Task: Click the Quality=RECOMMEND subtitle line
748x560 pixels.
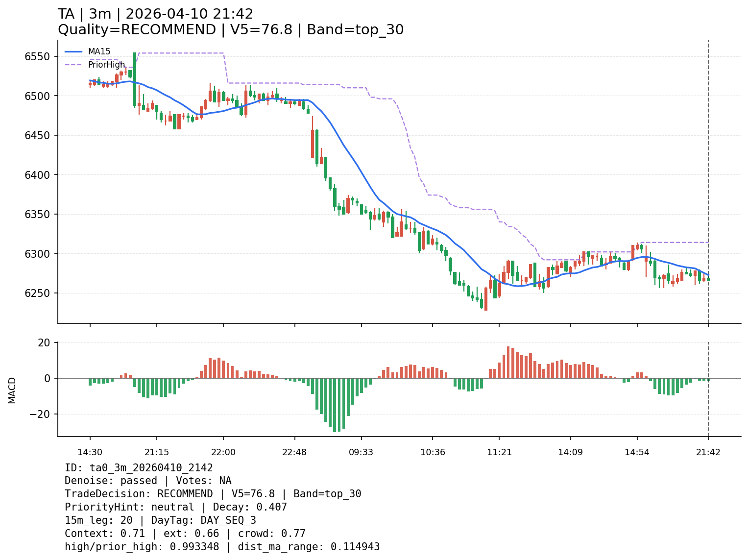Action: (x=231, y=30)
